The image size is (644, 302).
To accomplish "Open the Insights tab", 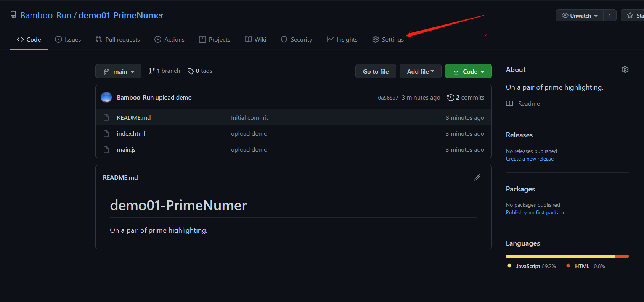I will (x=342, y=40).
